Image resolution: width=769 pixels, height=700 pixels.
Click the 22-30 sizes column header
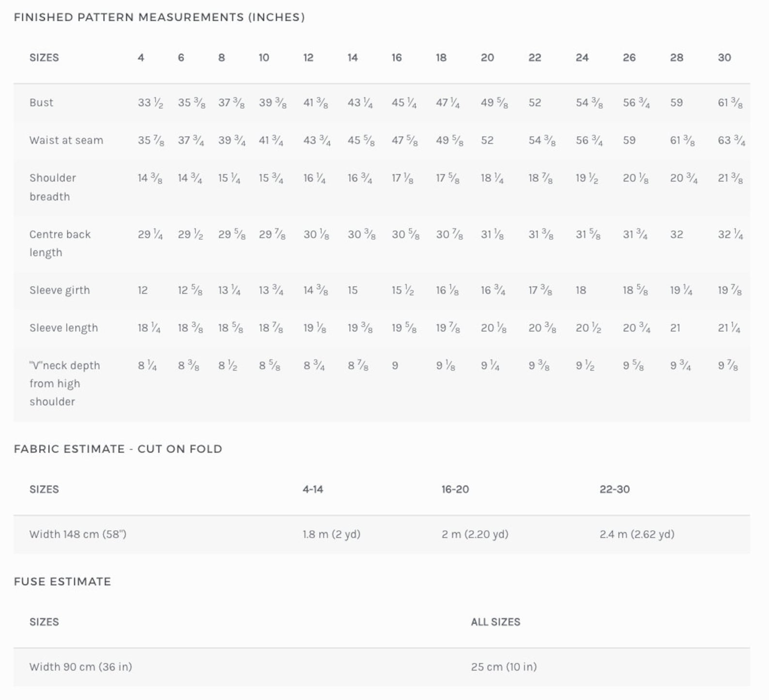(615, 489)
